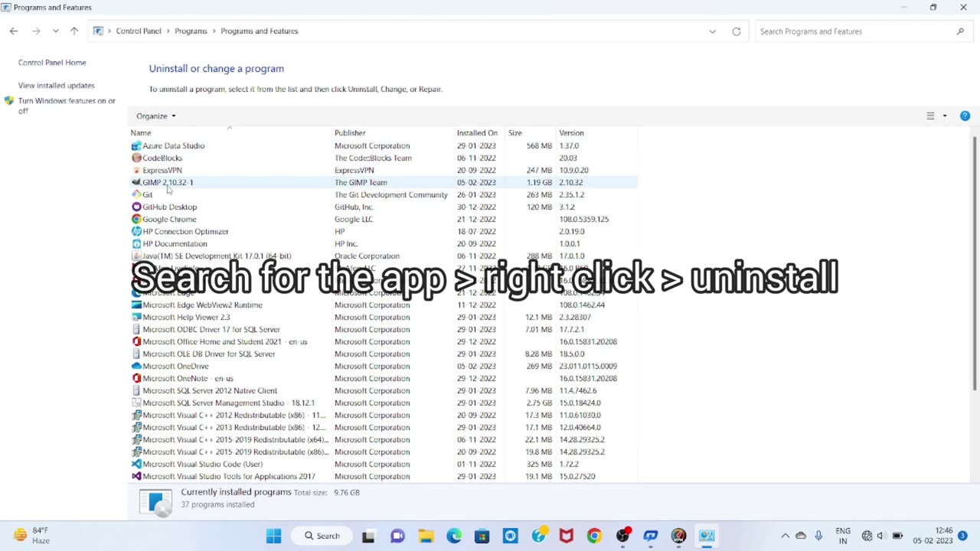Select Microsoft SQL Server 2012 Native Client

coord(383,390)
